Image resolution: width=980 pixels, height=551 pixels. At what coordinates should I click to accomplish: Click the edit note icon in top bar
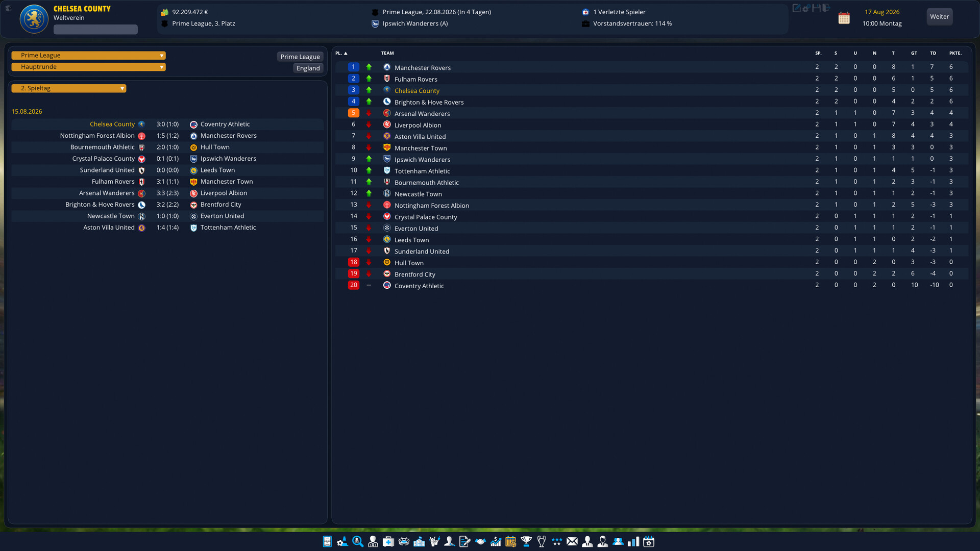(796, 8)
